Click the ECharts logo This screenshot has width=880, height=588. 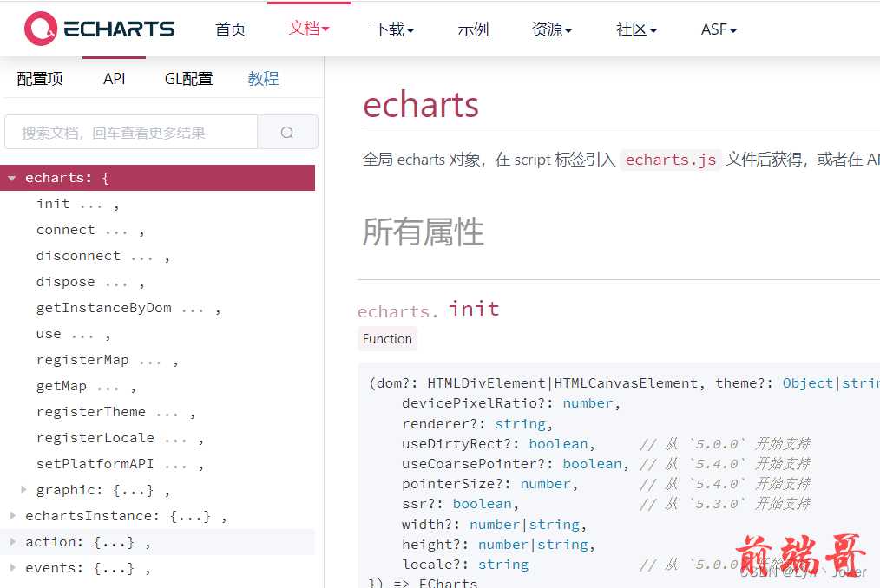pyautogui.click(x=99, y=28)
